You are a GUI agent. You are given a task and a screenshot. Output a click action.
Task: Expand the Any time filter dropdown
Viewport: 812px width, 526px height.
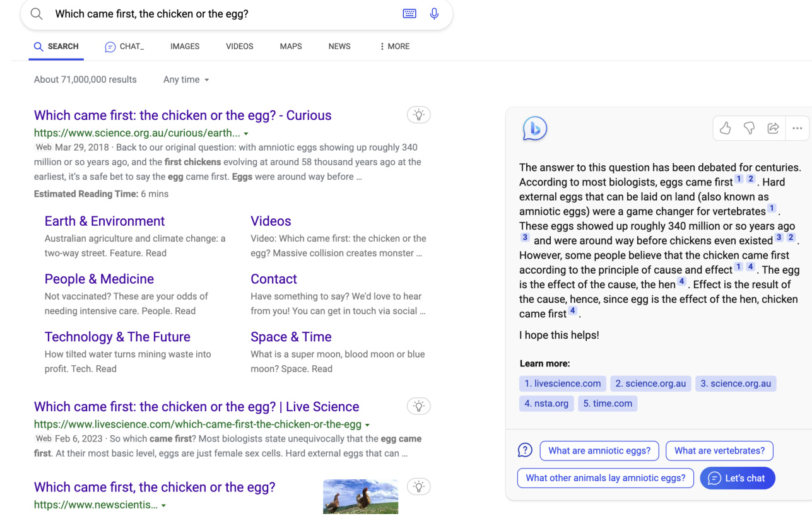[x=186, y=80]
